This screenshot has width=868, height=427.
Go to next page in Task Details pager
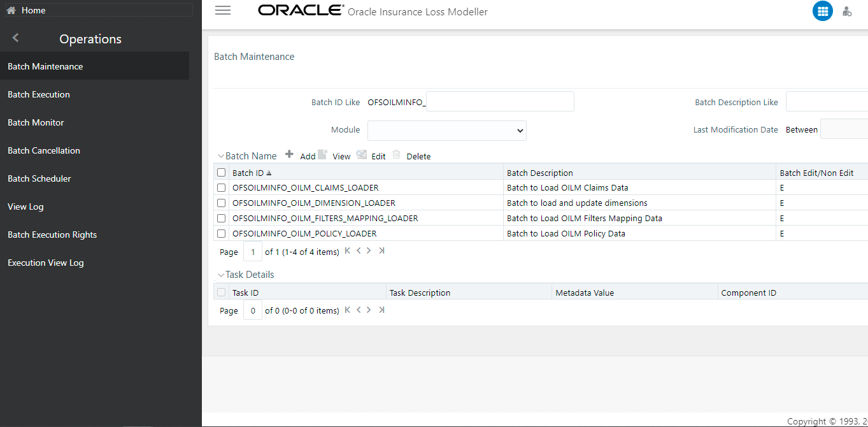[369, 310]
